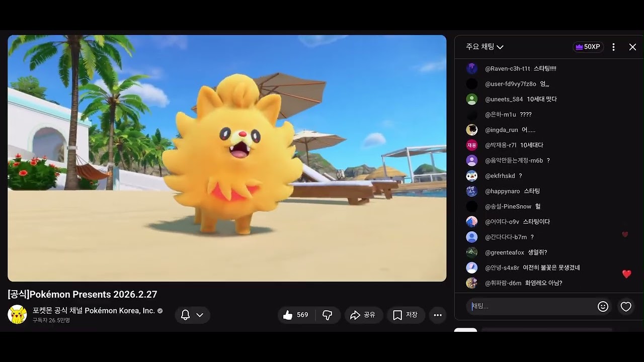The width and height of the screenshot is (644, 362).
Task: Click the username @간다다다-b7m in chat
Action: pos(506,237)
